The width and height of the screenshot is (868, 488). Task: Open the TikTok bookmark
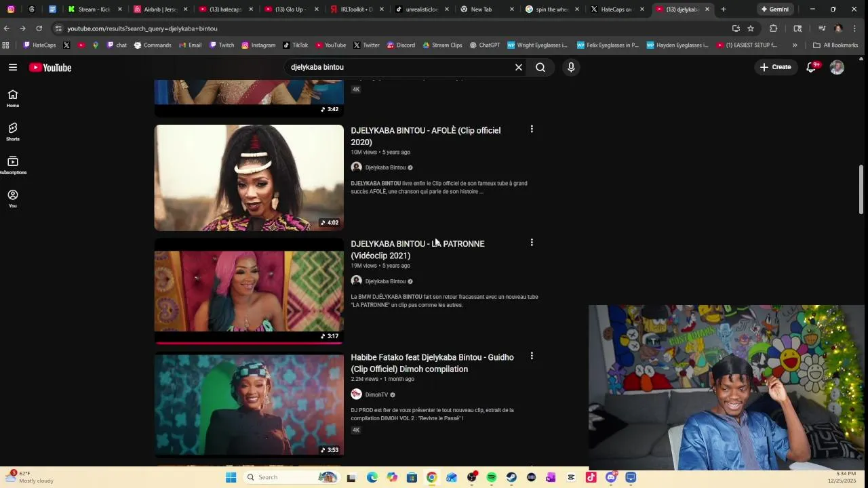point(295,45)
